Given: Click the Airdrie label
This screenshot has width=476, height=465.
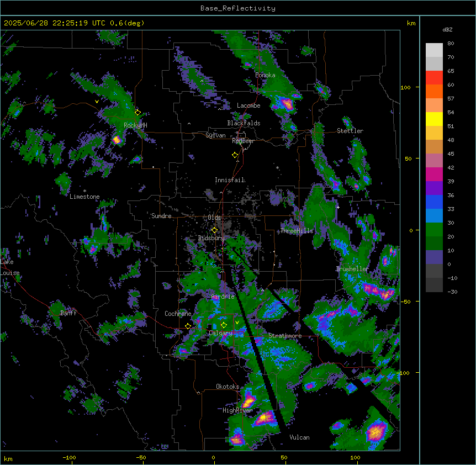Looking at the screenshot, I should pos(223,297).
